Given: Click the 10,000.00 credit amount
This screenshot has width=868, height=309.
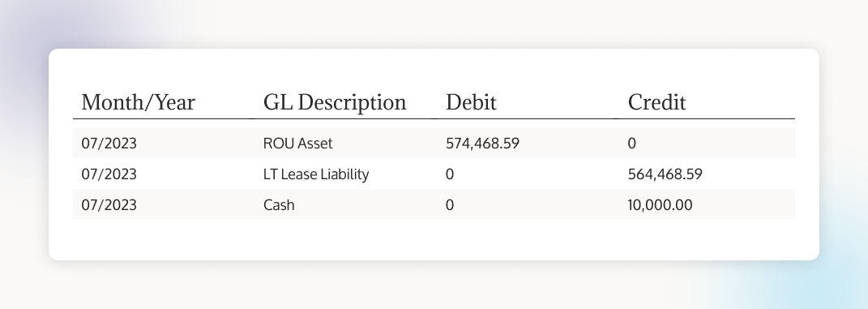Looking at the screenshot, I should (x=660, y=205).
